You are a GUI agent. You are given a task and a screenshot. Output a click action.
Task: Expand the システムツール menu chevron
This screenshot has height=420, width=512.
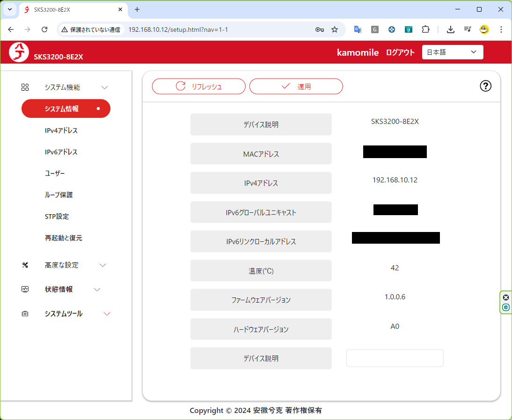click(107, 314)
